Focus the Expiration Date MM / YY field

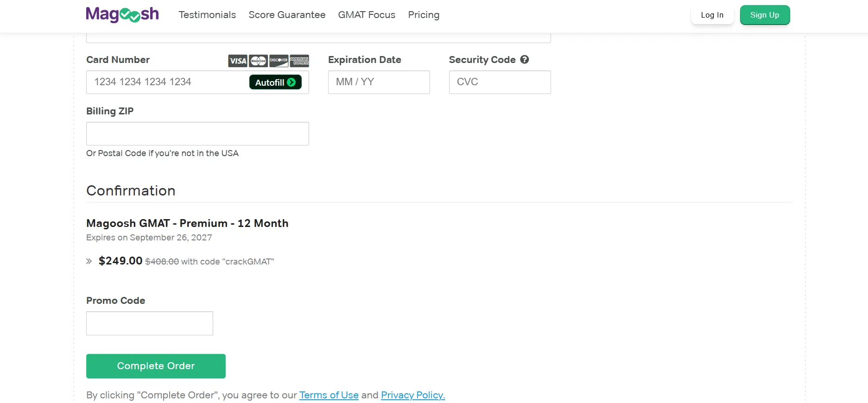point(379,82)
